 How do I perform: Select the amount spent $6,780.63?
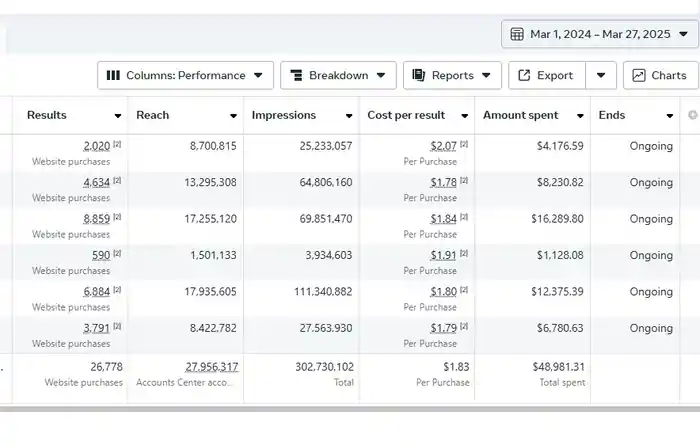(560, 328)
